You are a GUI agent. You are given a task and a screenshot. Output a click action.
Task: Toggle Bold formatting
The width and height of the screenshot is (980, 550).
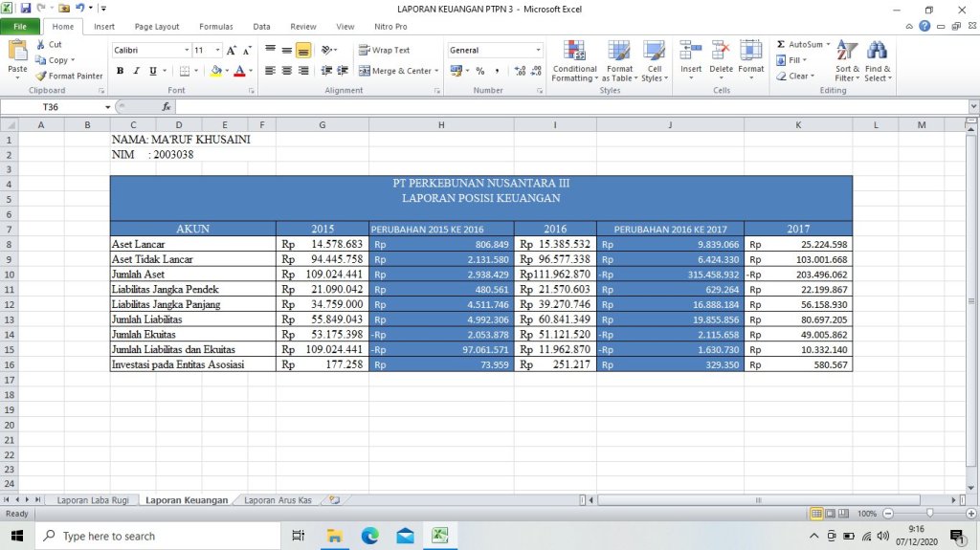121,71
